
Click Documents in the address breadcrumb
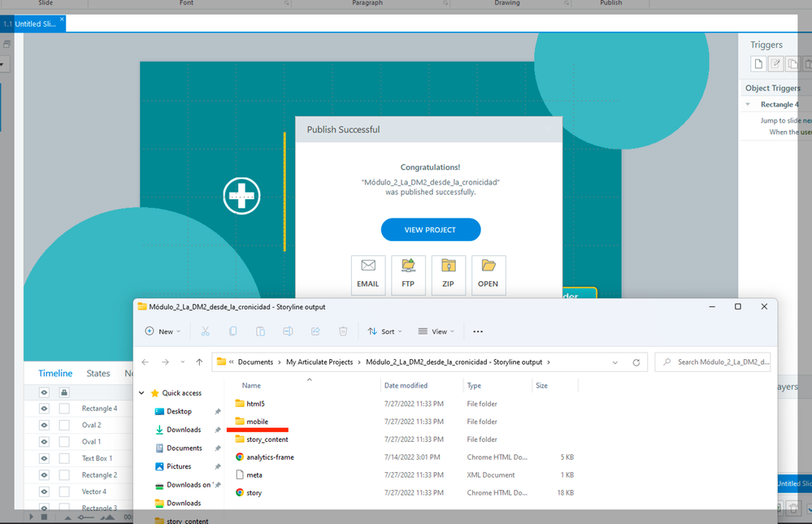[x=255, y=362]
